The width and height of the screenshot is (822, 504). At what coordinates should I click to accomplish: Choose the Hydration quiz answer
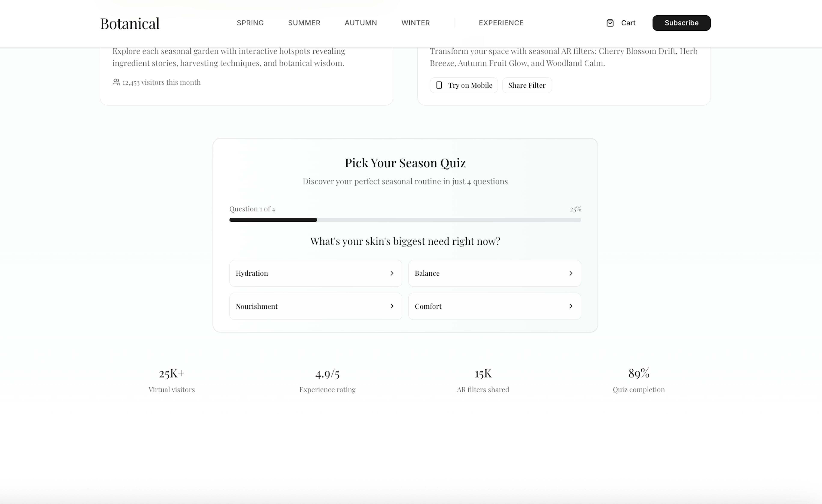click(x=316, y=273)
